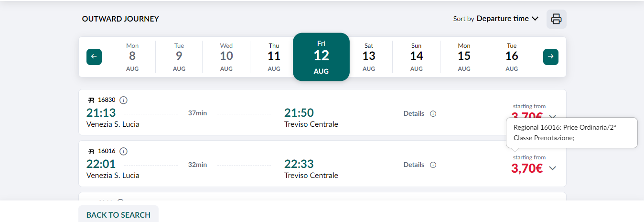Click the BACK TO SEARCH button
Screen dimensions: 644x222
pos(118,215)
